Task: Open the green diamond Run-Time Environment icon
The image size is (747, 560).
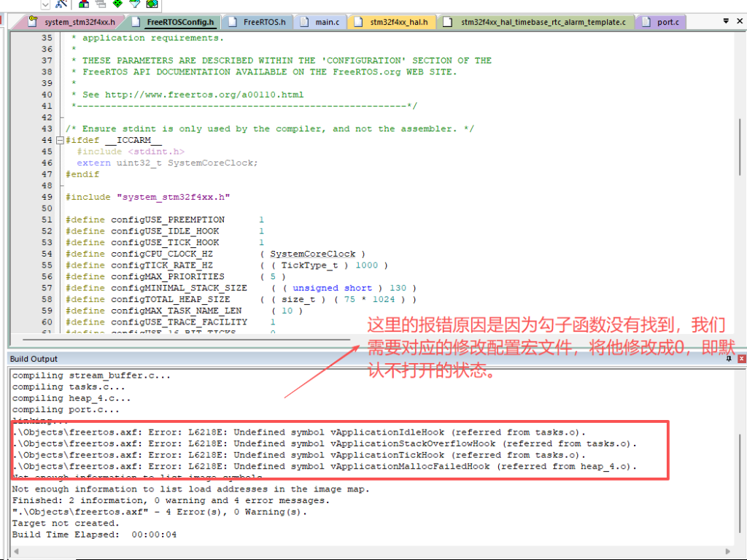Action: tap(117, 4)
